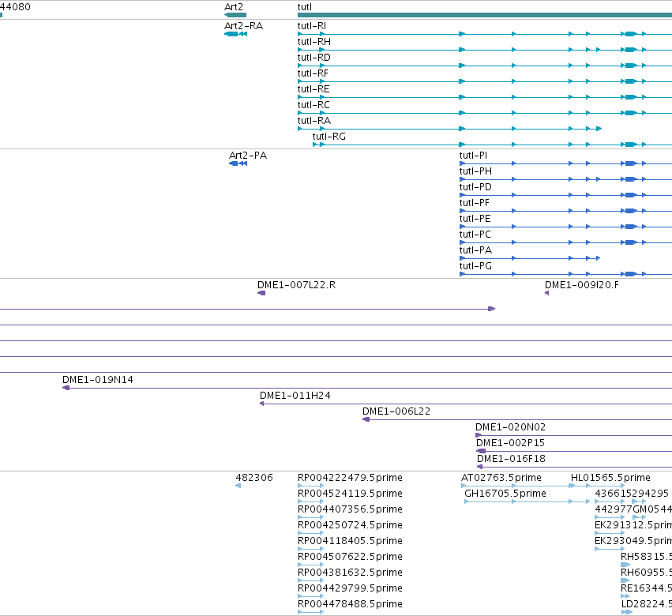Click the DME1-006L22 arrowhead
Image resolution: width=672 pixels, height=616 pixels.
366,419
